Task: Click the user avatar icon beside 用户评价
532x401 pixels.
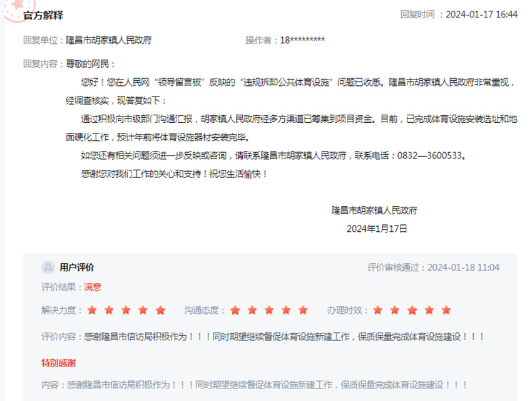Action: point(47,267)
